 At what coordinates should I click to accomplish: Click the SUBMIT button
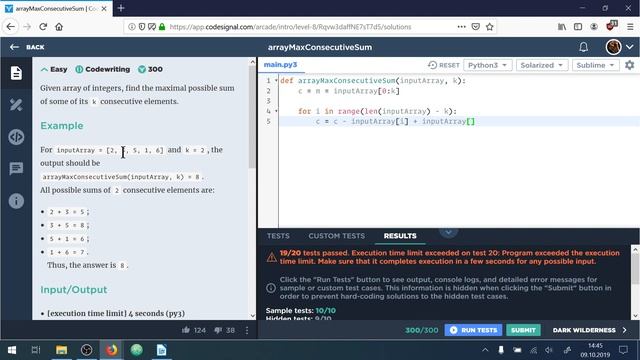(x=523, y=330)
